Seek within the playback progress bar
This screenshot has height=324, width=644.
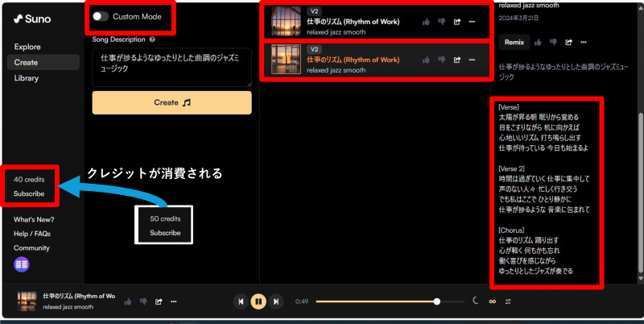click(390, 301)
